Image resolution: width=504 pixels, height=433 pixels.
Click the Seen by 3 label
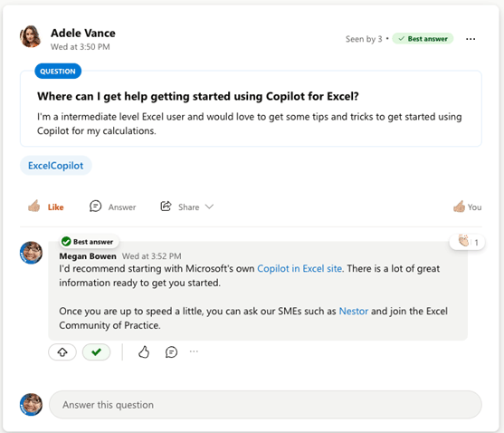tap(364, 39)
